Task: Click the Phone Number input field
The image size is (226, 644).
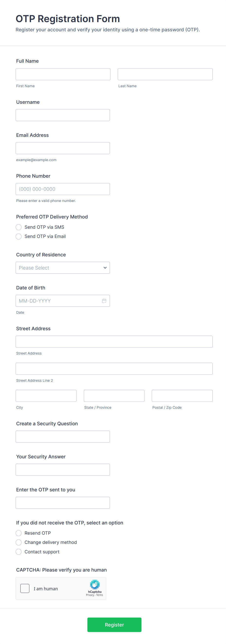Action: pos(62,189)
